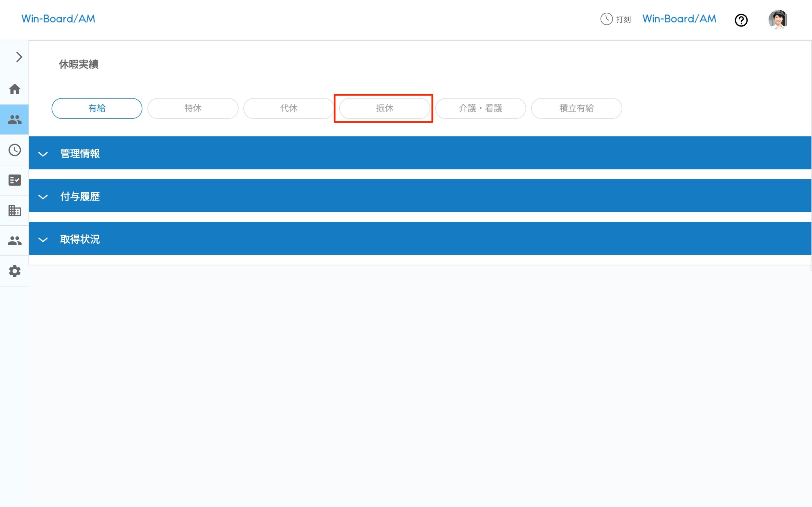Open the 介護・看護 tab
This screenshot has width=812, height=507.
coord(480,108)
